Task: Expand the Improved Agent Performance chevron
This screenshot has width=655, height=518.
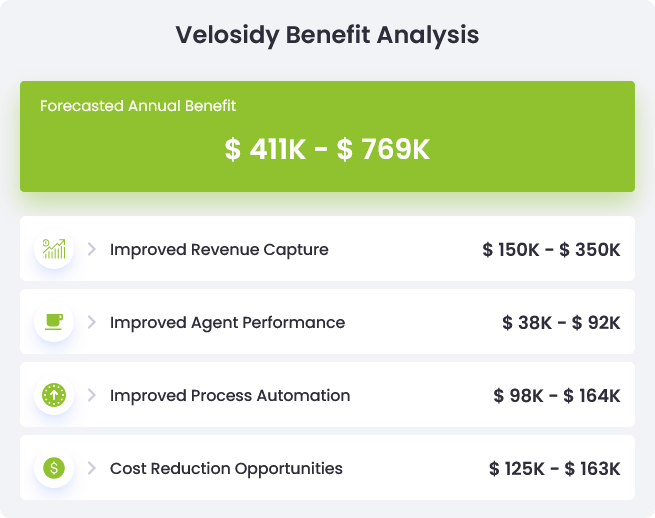Action: pos(91,322)
